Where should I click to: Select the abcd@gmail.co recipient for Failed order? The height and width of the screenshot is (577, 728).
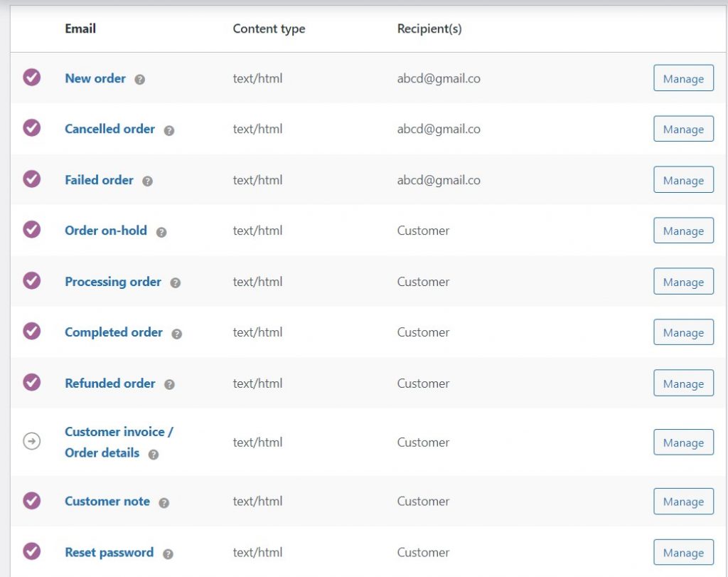pyautogui.click(x=439, y=180)
